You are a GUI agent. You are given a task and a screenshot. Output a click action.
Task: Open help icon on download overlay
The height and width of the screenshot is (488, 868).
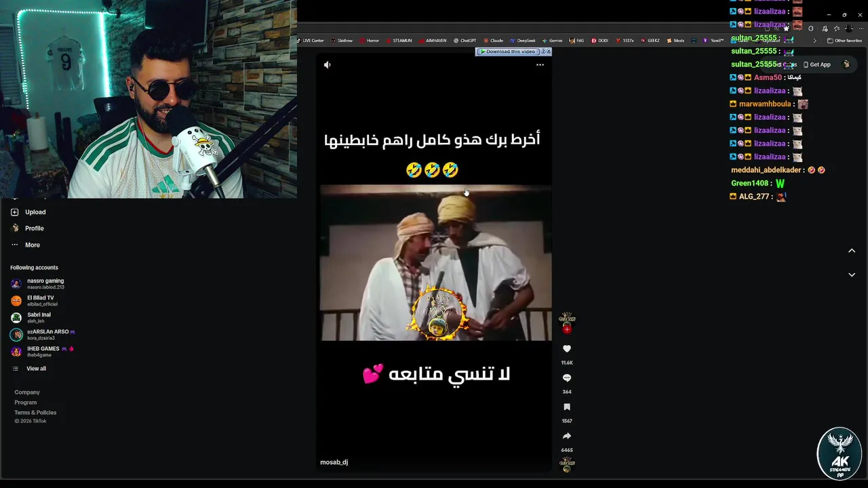click(x=542, y=52)
